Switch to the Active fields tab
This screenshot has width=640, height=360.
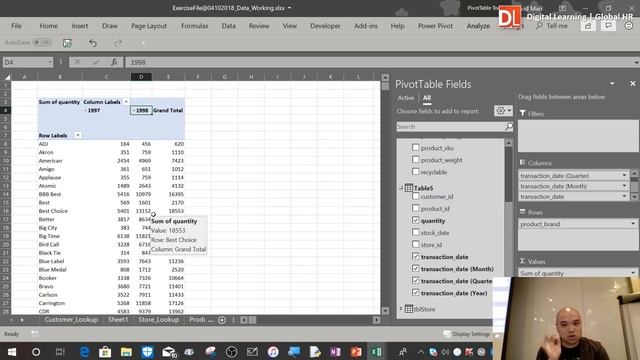point(405,98)
